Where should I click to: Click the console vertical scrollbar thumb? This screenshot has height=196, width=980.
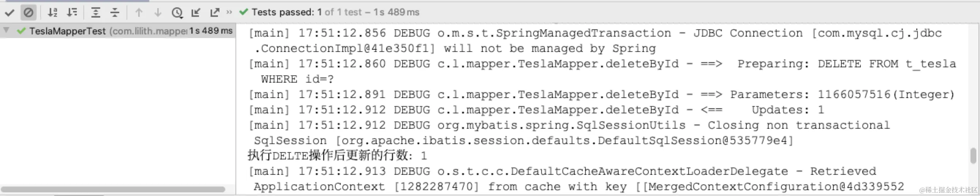tap(973, 155)
